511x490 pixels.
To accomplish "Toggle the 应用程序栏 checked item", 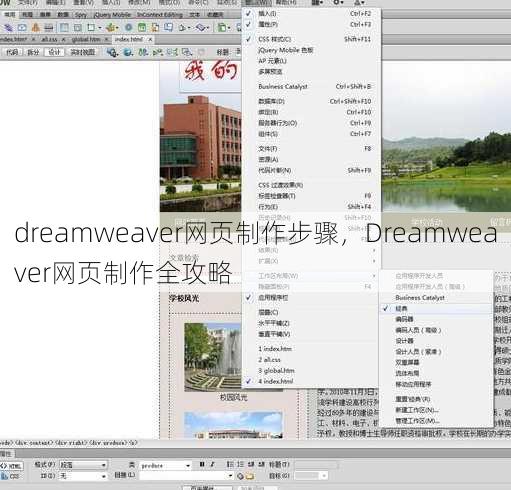I will [x=311, y=297].
